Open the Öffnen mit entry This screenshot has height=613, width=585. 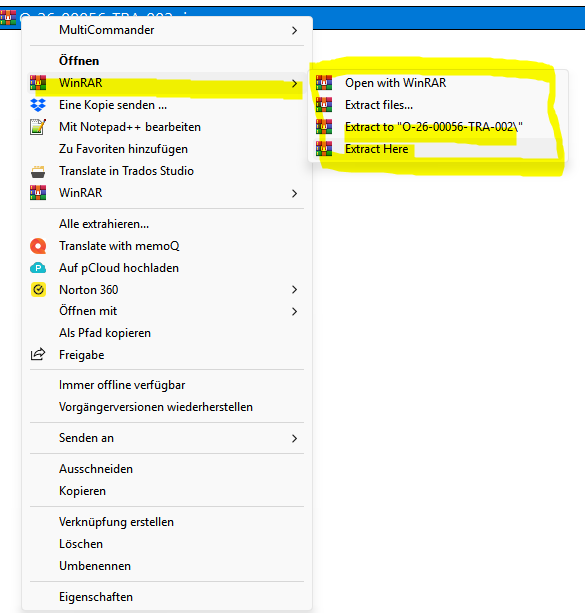pos(167,311)
